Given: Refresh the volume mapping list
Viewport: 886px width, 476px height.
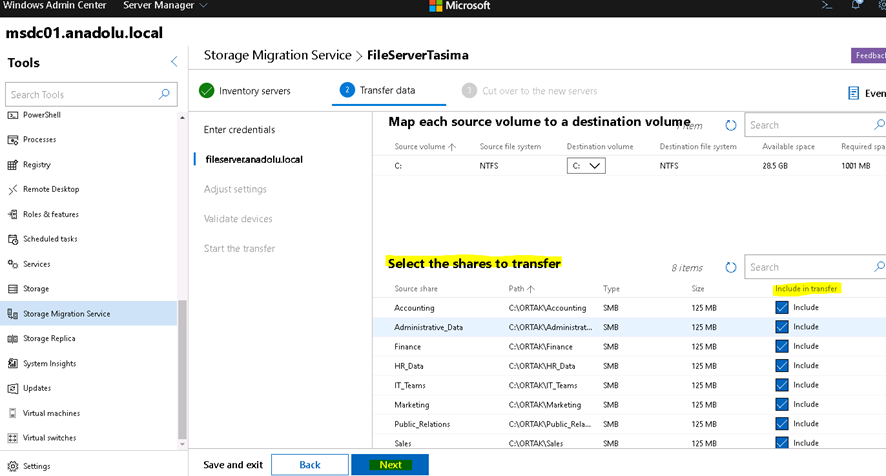Looking at the screenshot, I should tap(731, 126).
